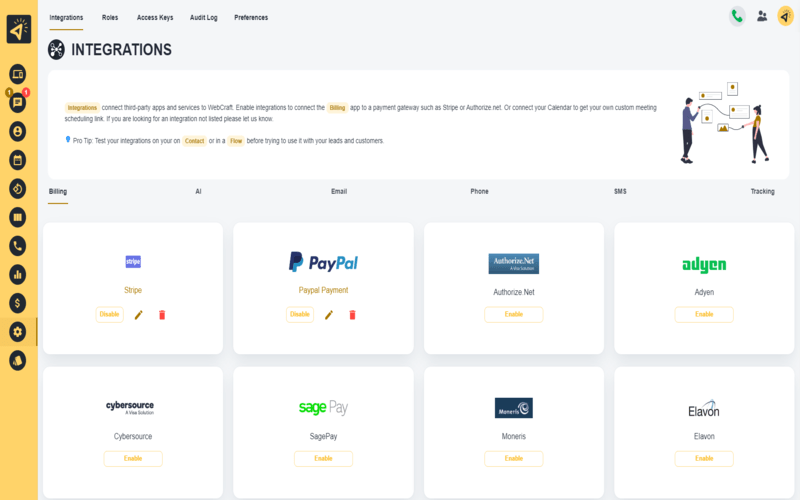800x500 pixels.
Task: Click the highlighted Billing tag in description
Action: [x=337, y=108]
